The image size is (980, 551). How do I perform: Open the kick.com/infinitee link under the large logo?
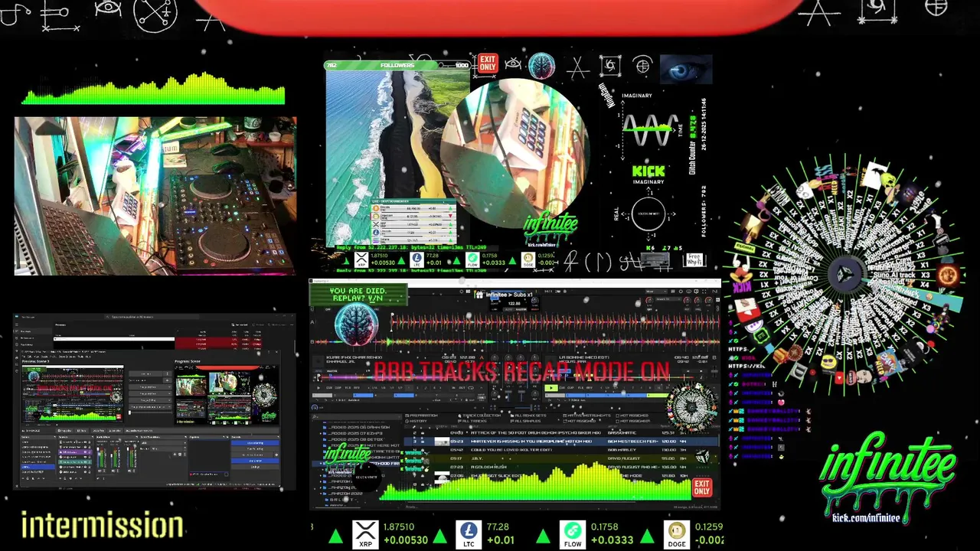tap(866, 518)
